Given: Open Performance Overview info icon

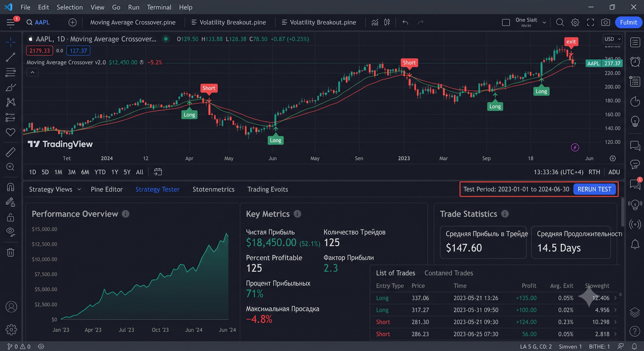Looking at the screenshot, I should click(x=126, y=214).
